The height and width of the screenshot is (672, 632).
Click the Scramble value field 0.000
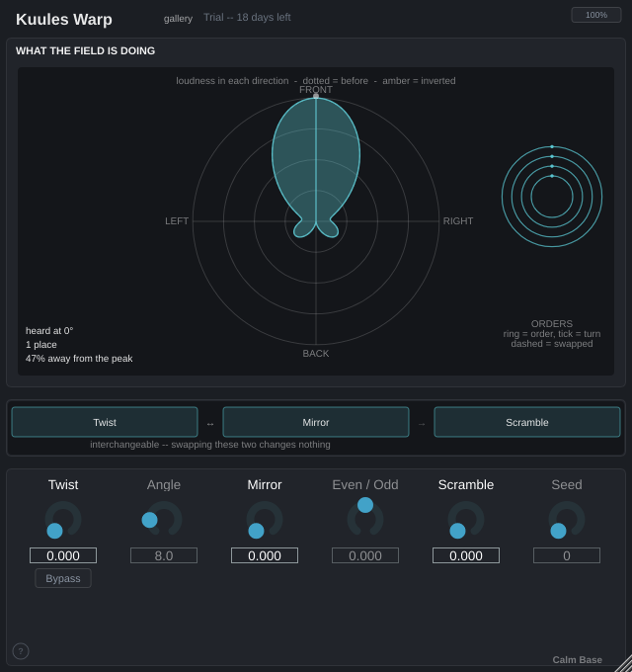point(466,555)
